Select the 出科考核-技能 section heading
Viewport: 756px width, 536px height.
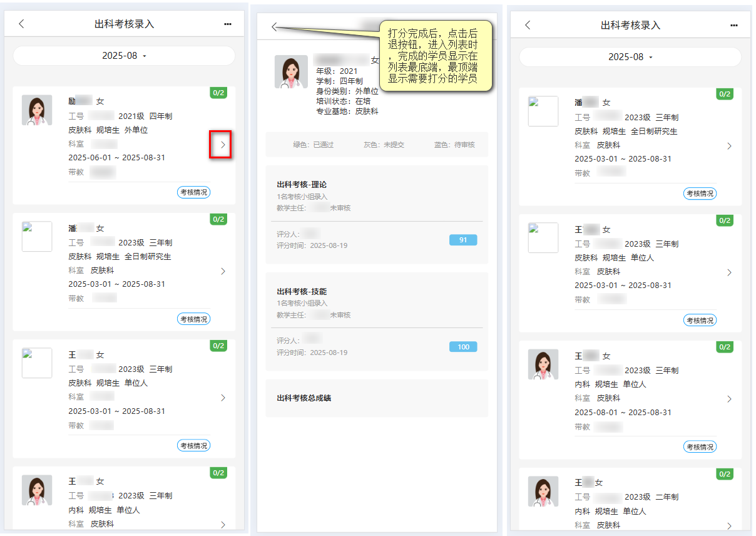tap(302, 292)
